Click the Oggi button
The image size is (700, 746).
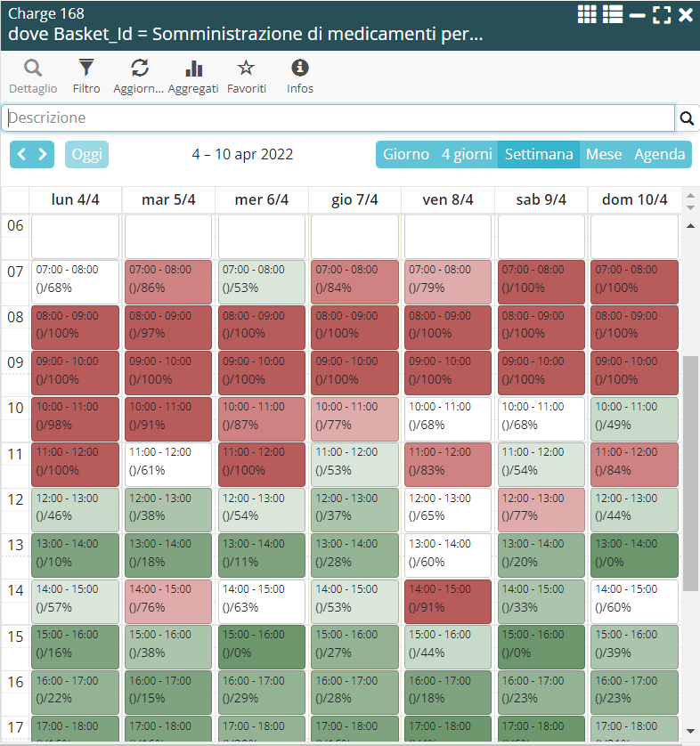(86, 154)
